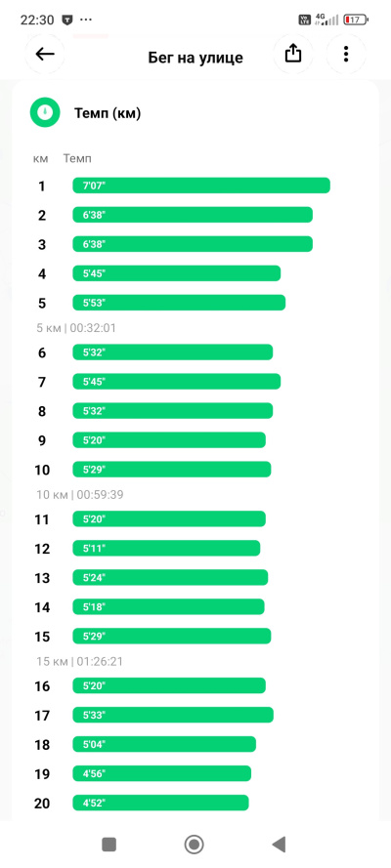The image size is (391, 868).
Task: Select the kilometer 20 pace bar 4'52"
Action: click(x=160, y=803)
